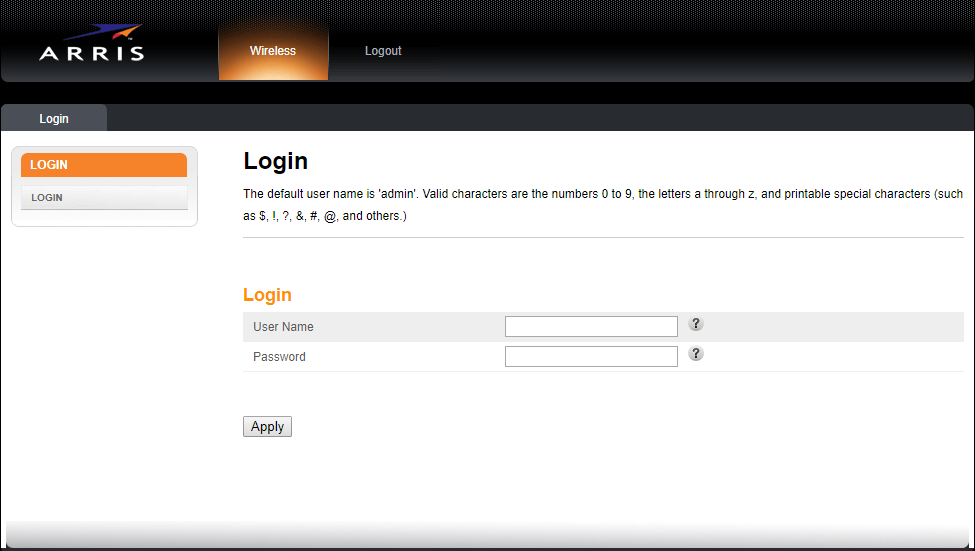Screen dimensions: 975x551
Task: Click the Password label text
Action: pyautogui.click(x=279, y=357)
